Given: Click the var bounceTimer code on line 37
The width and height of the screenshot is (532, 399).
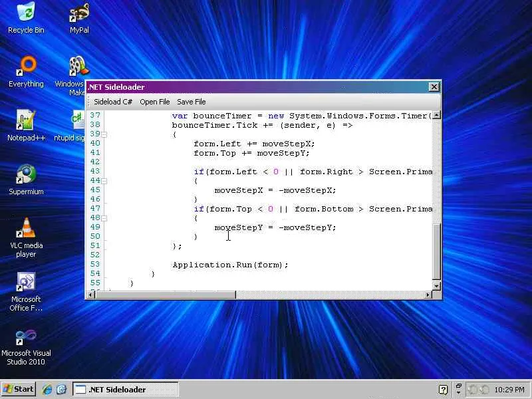Looking at the screenshot, I should click(302, 116).
